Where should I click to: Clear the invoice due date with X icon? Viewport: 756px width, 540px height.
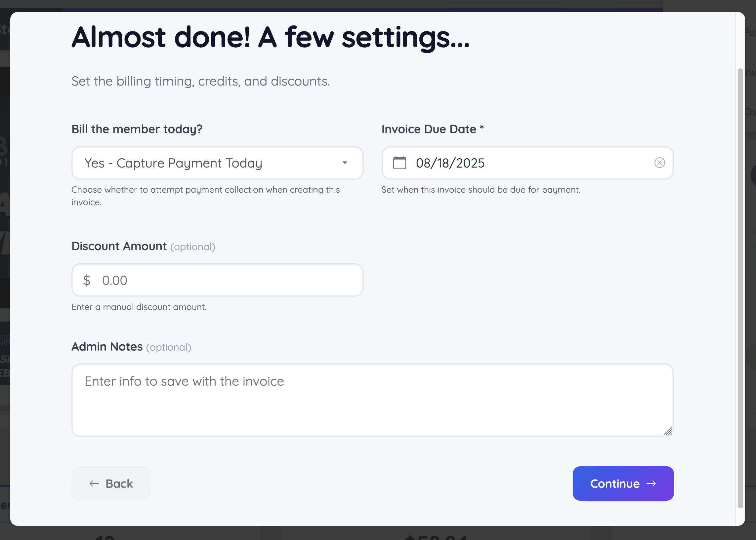(x=659, y=163)
